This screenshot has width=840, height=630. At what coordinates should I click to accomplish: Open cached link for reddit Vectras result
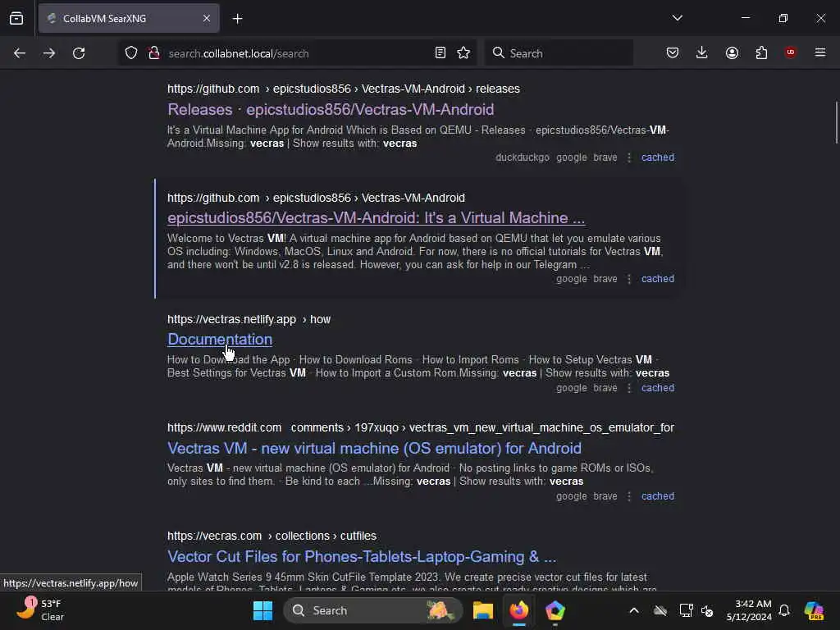pos(658,496)
